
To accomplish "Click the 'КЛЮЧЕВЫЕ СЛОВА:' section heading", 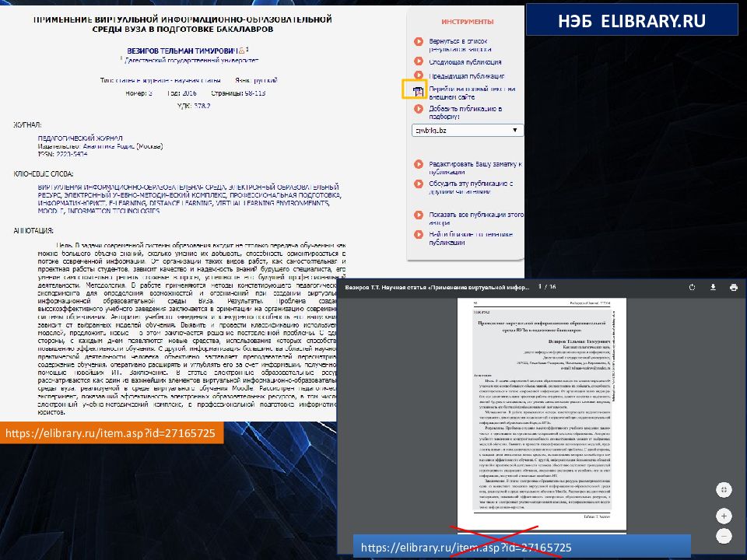I will tap(44, 174).
